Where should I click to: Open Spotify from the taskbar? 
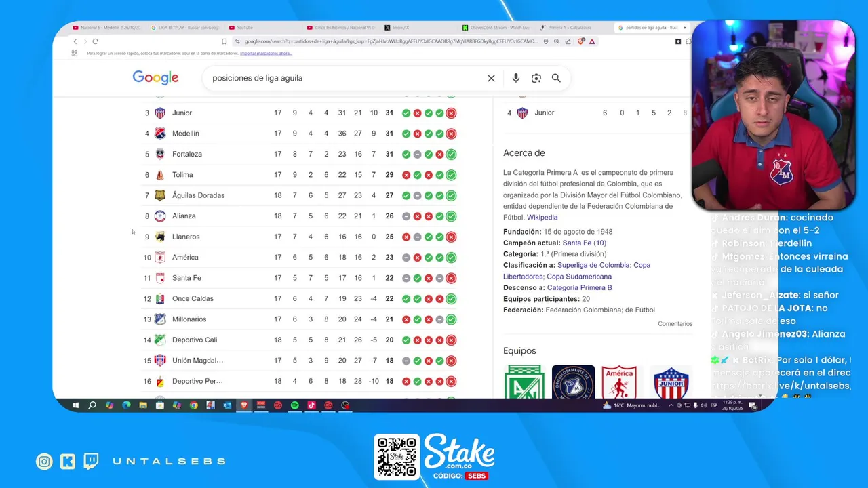click(295, 405)
